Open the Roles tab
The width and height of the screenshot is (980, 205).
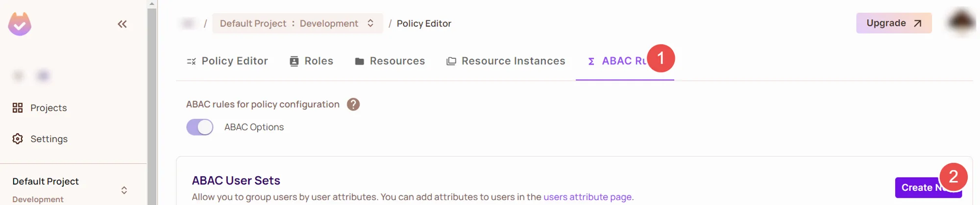[x=318, y=61]
